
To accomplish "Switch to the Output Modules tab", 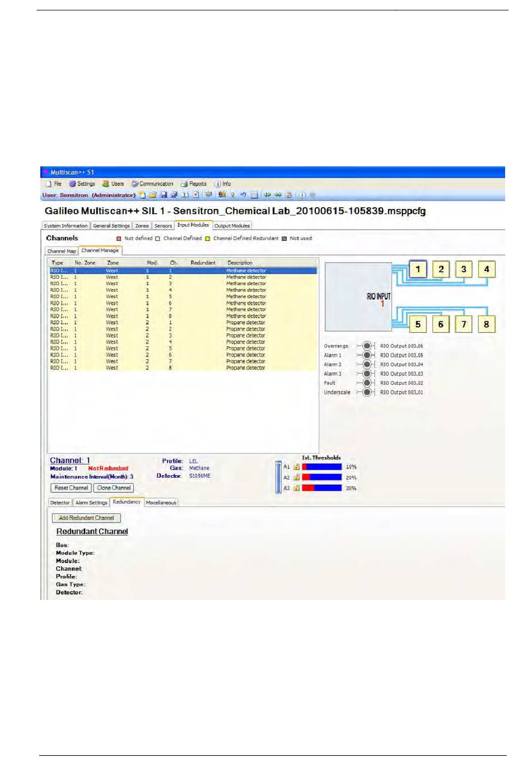I will point(232,226).
